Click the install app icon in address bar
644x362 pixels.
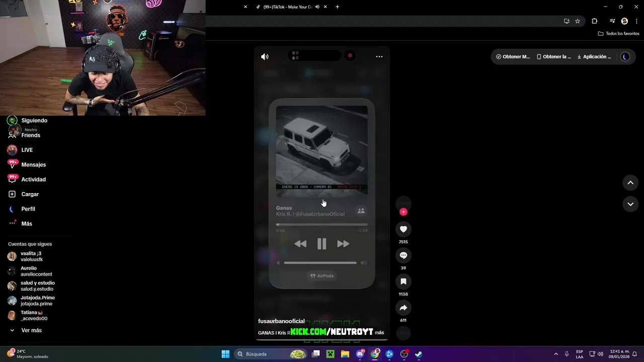click(567, 21)
